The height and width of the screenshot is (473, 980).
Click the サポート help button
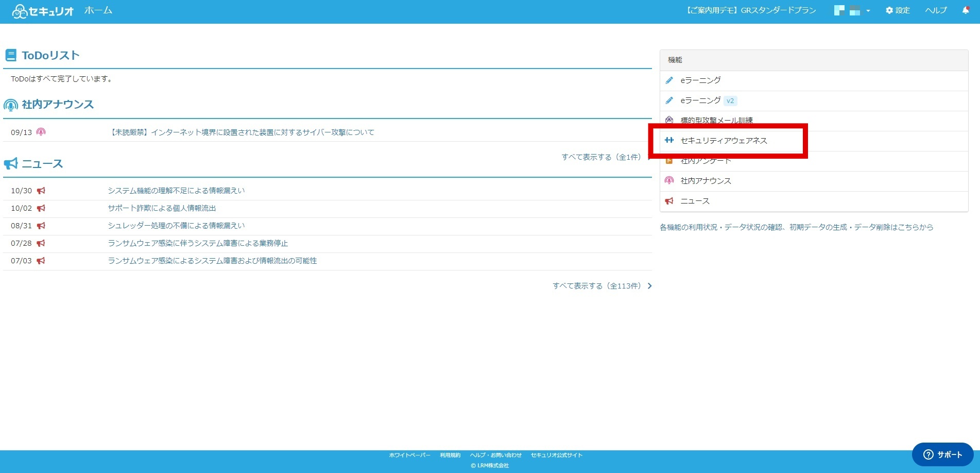tap(943, 454)
